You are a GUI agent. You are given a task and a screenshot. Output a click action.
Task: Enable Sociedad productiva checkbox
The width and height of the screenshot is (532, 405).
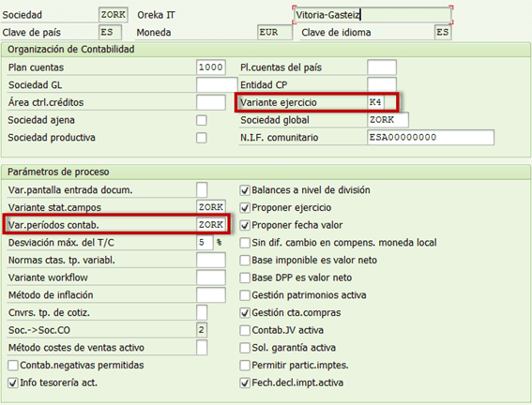[202, 138]
